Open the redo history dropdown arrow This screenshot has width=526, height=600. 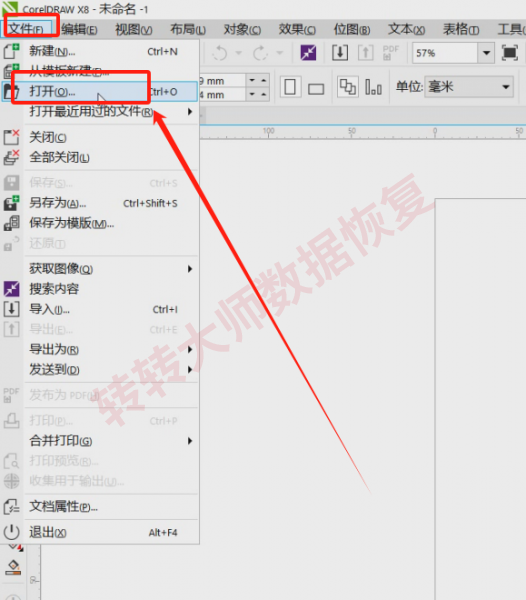[280, 53]
